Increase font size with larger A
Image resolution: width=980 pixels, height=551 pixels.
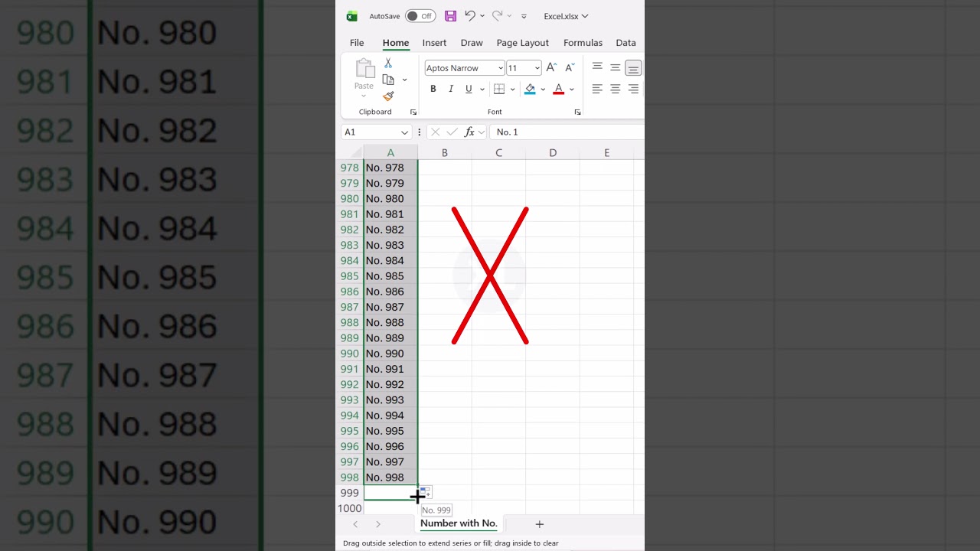point(551,68)
